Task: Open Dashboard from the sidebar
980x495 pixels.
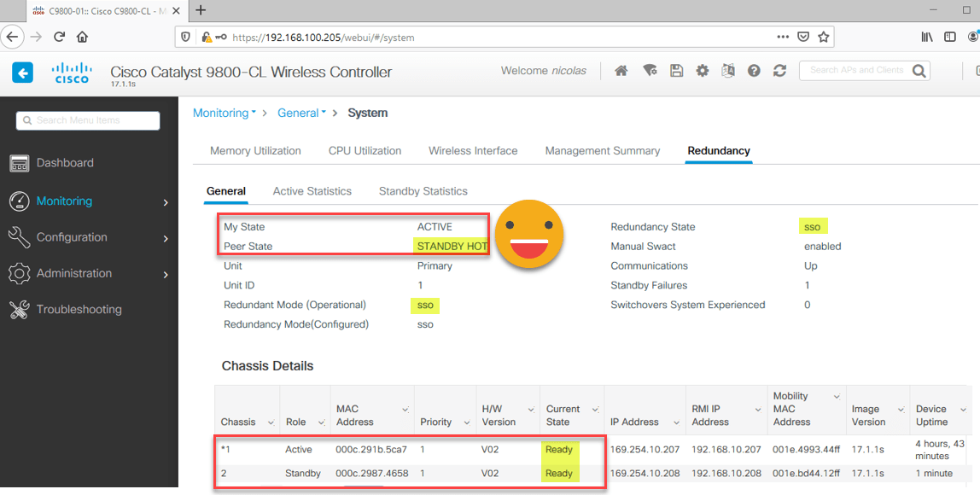Action: 65,163
